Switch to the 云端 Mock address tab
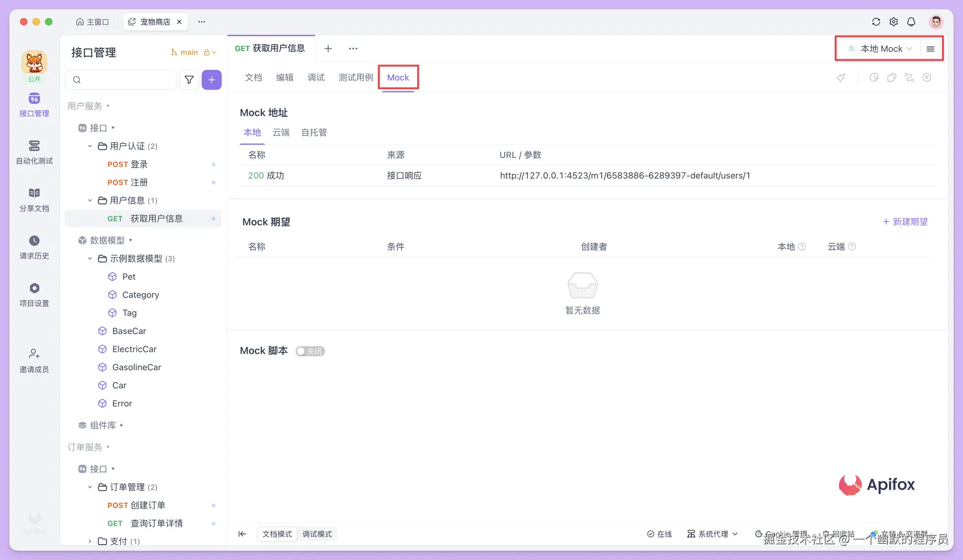The image size is (963, 560). click(x=281, y=132)
